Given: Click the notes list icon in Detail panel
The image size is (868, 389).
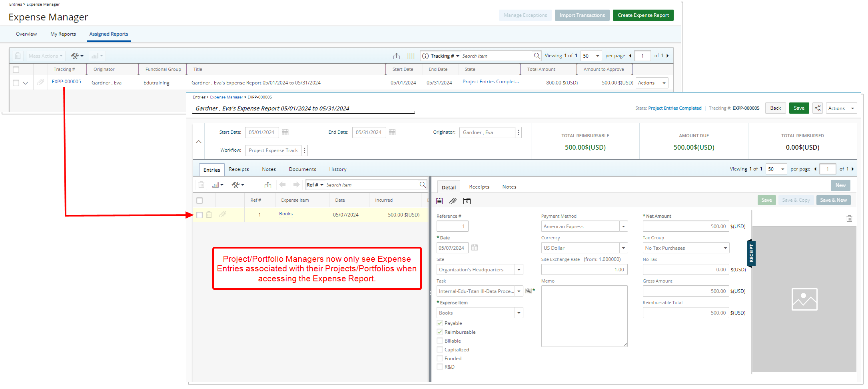Looking at the screenshot, I should pyautogui.click(x=439, y=201).
